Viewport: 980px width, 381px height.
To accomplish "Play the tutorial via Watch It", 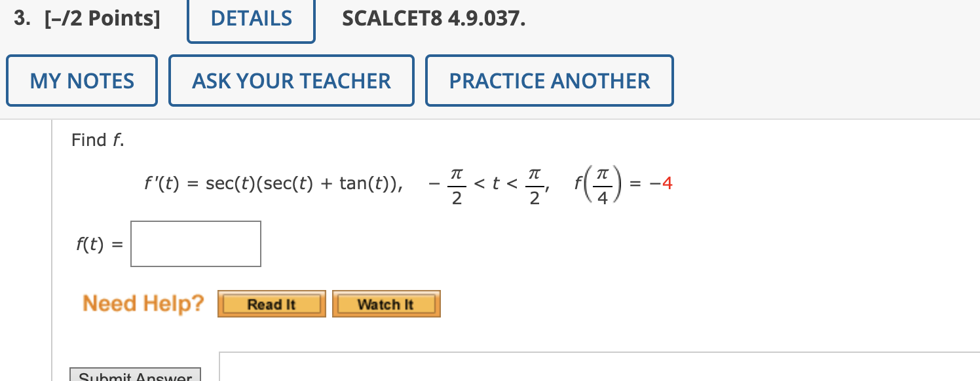I will [x=386, y=303].
